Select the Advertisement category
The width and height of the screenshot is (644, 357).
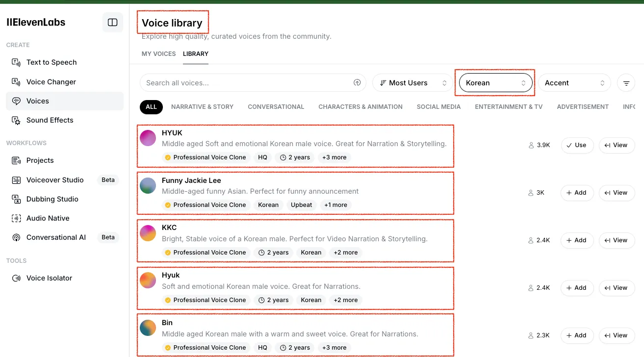click(583, 107)
